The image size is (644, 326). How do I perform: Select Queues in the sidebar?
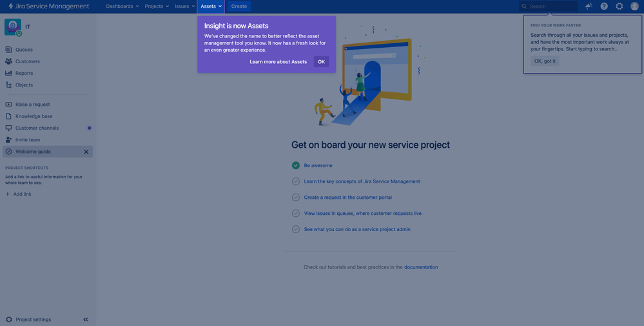[48, 49]
